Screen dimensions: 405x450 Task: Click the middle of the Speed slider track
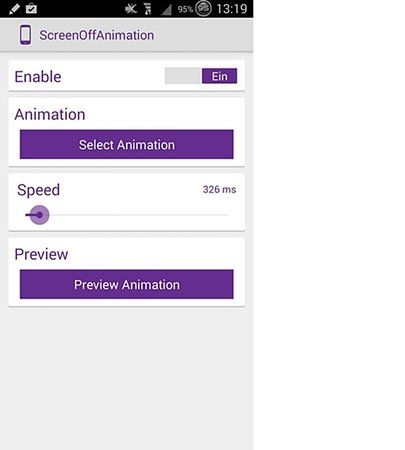click(127, 215)
